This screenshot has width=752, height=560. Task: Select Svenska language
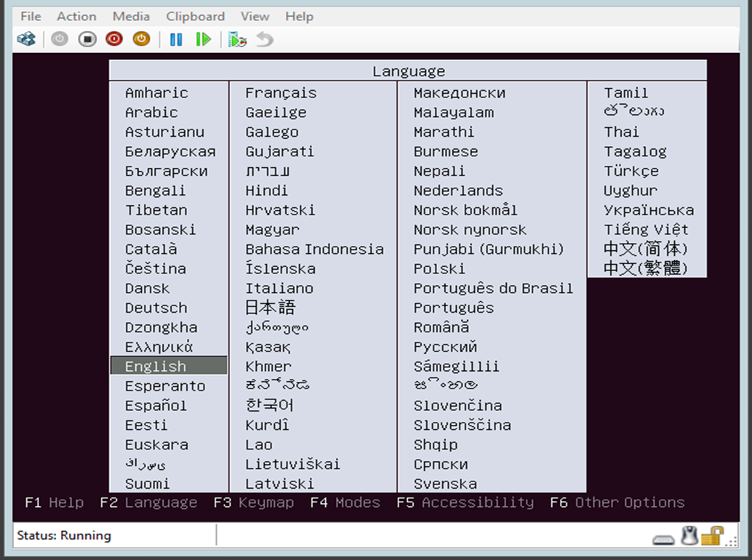445,484
